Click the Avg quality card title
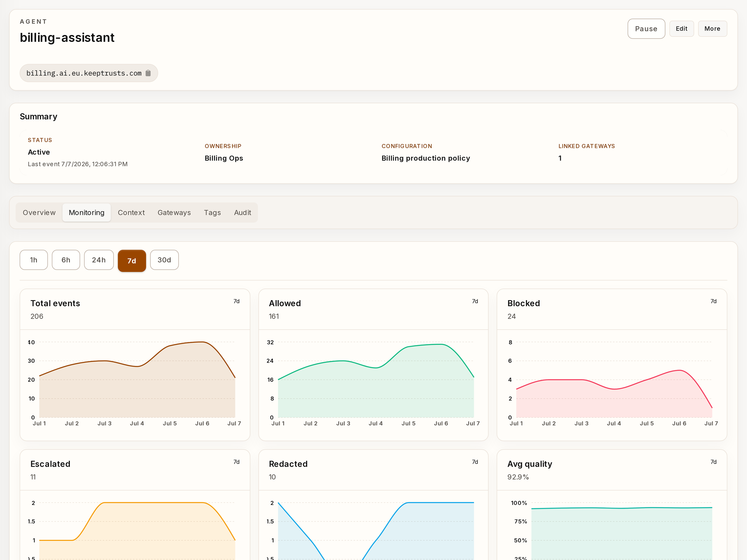747x560 pixels. click(530, 464)
